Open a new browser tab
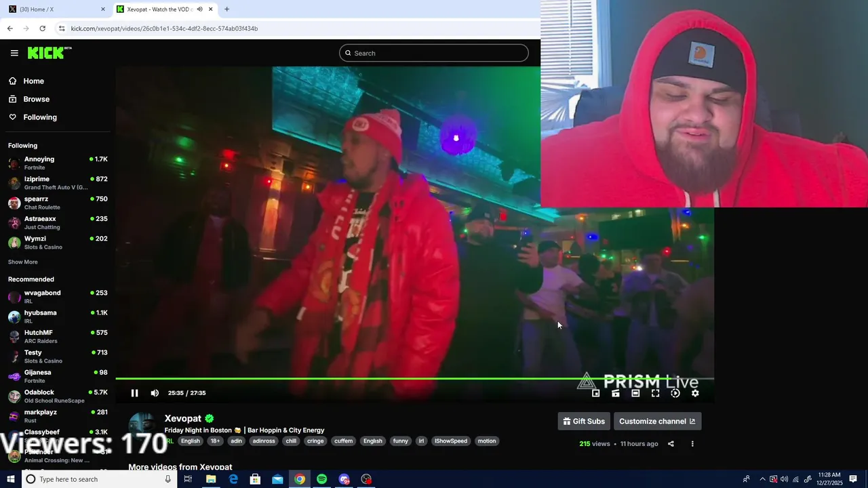This screenshot has height=488, width=868. [226, 9]
